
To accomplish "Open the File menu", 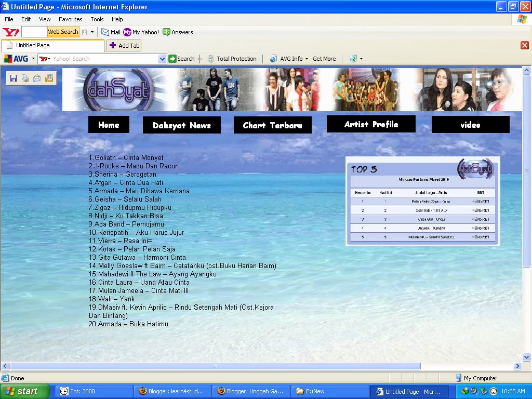I will 9,19.
